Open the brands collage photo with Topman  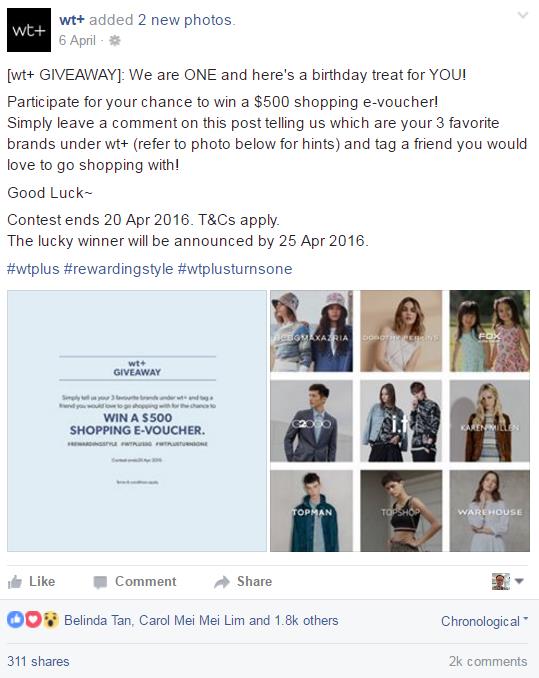pos(400,421)
